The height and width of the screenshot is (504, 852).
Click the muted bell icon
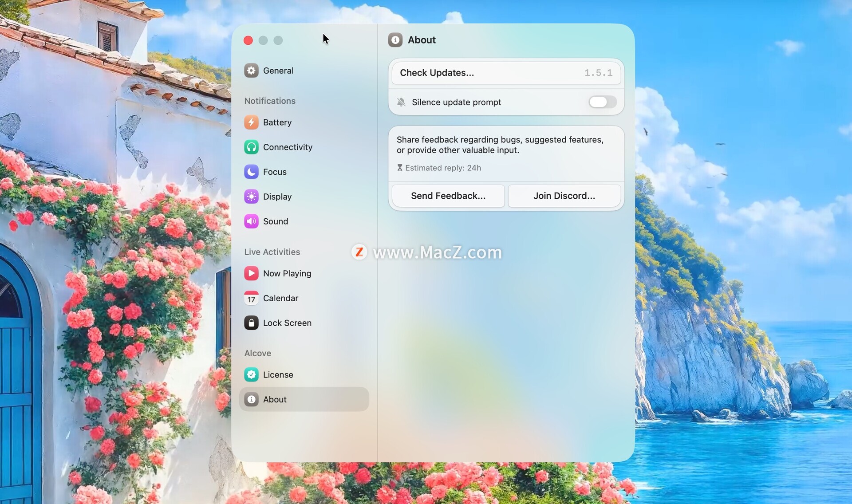[x=401, y=102]
